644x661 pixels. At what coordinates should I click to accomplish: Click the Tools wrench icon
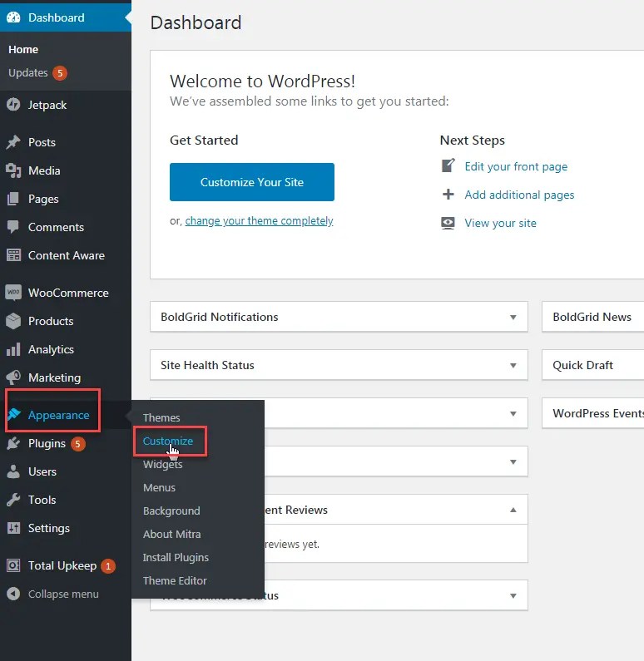pos(13,500)
